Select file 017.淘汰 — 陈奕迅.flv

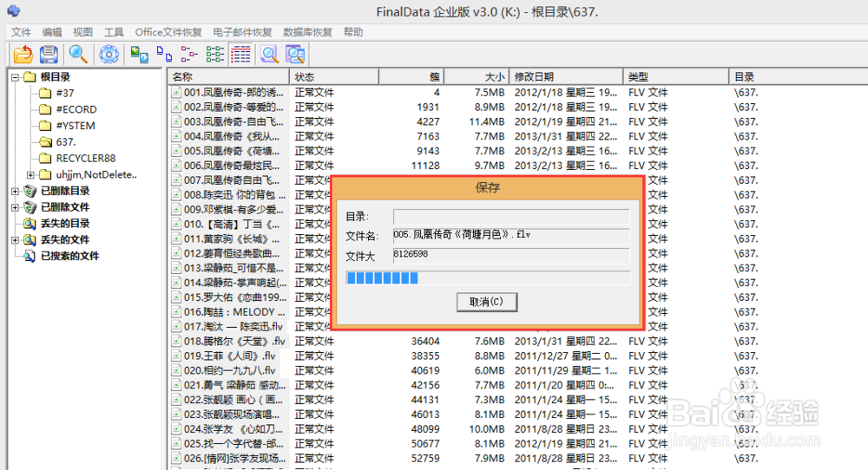233,327
